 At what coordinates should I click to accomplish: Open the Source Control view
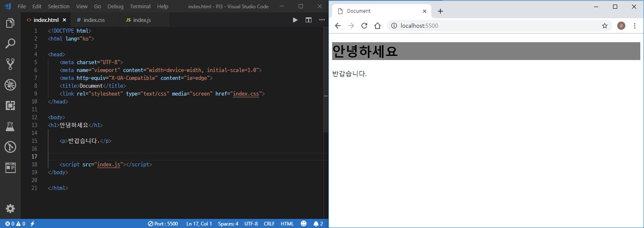pyautogui.click(x=10, y=64)
